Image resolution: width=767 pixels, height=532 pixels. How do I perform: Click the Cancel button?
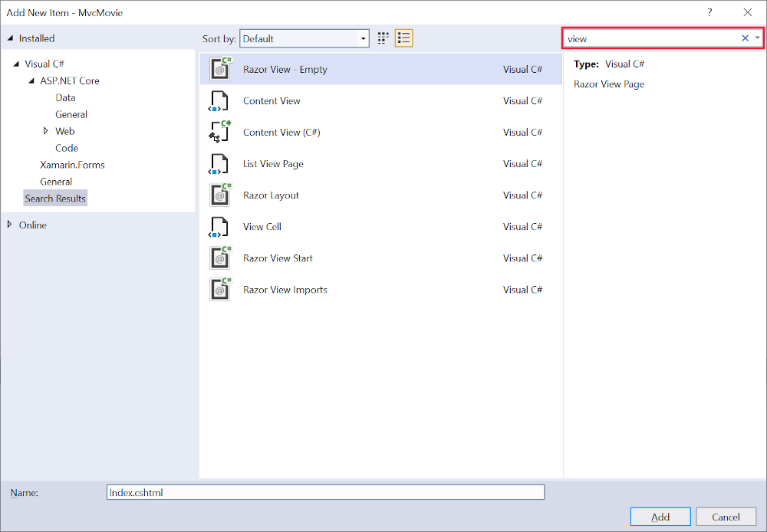pyautogui.click(x=726, y=517)
